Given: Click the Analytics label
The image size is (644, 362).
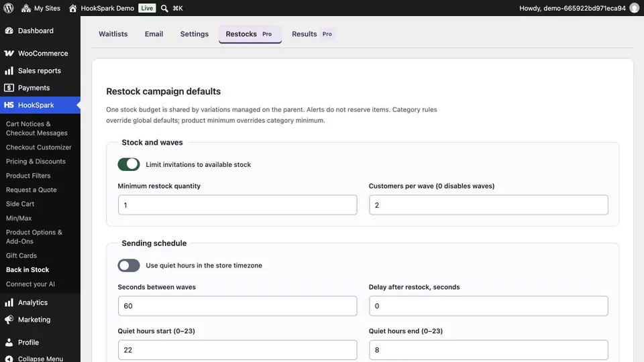Looking at the screenshot, I should [33, 302].
